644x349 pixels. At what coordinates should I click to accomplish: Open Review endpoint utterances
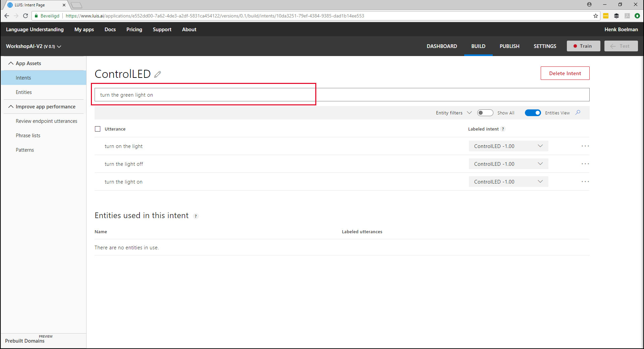[46, 121]
